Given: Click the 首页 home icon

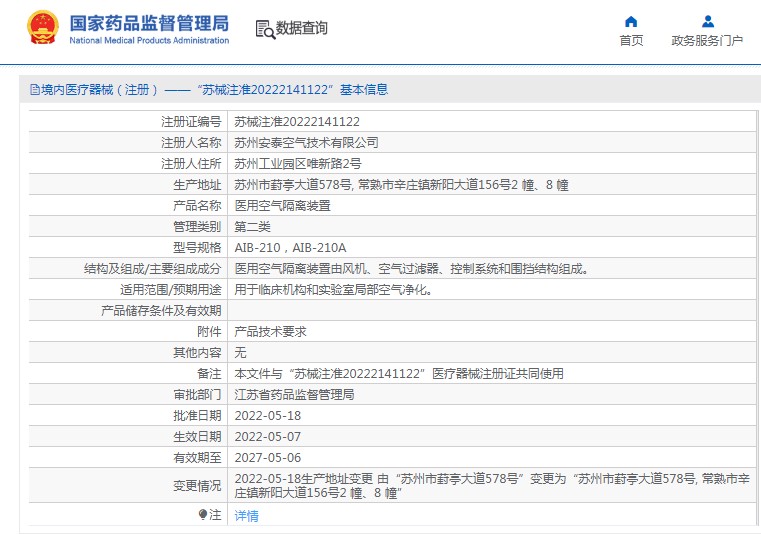Looking at the screenshot, I should pyautogui.click(x=631, y=21).
